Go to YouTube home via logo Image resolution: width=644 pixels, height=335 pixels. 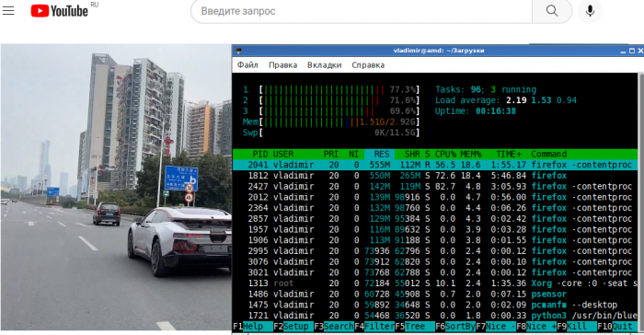[x=60, y=11]
